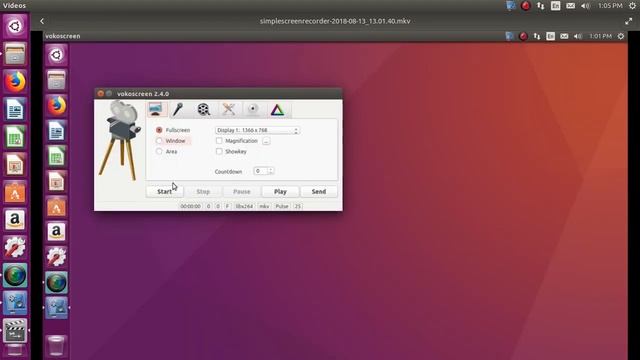Click the Send button in vokoscreen

[x=319, y=191]
